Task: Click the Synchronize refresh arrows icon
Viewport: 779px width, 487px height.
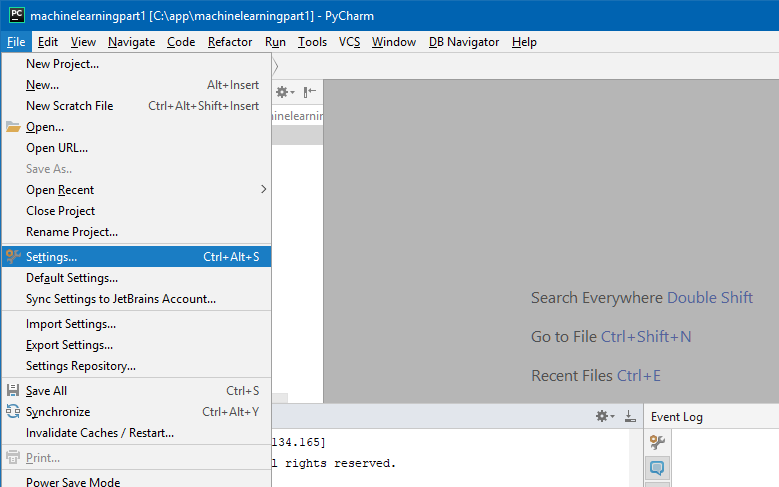Action: [13, 411]
